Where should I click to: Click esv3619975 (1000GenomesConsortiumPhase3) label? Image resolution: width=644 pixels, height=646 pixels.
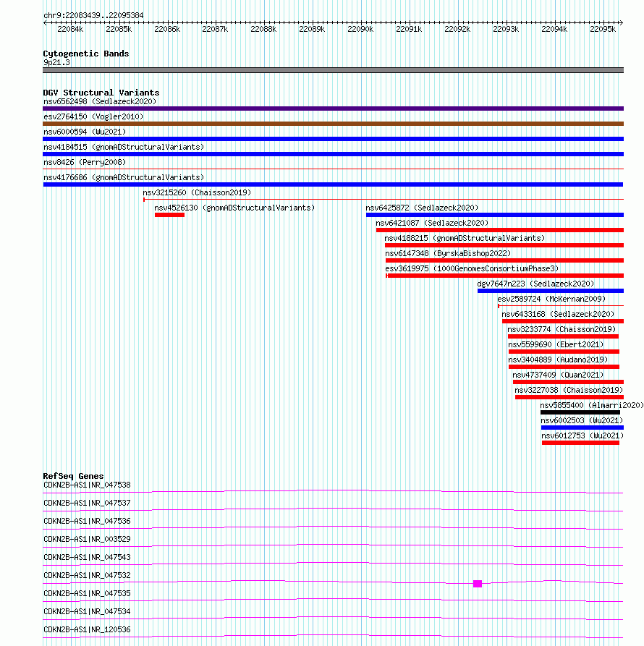[472, 268]
